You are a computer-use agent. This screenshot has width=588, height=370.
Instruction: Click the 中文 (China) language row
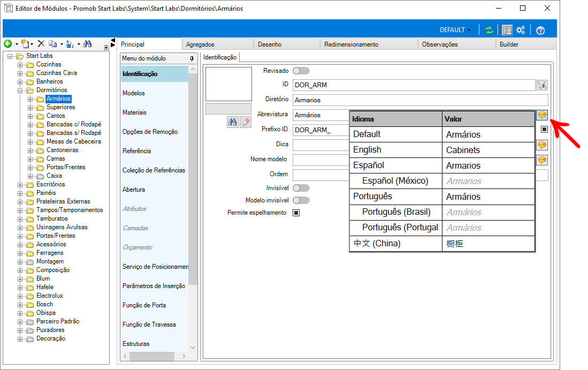click(442, 244)
